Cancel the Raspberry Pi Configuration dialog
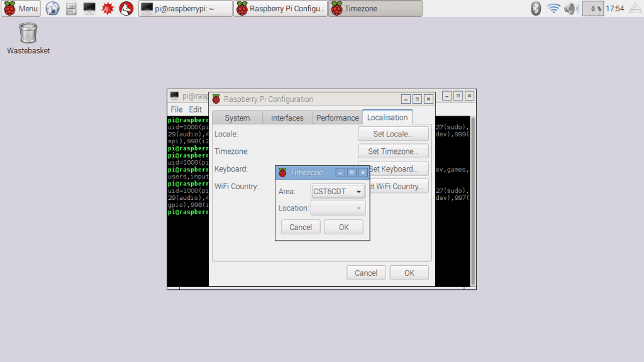The width and height of the screenshot is (644, 362). [x=366, y=272]
